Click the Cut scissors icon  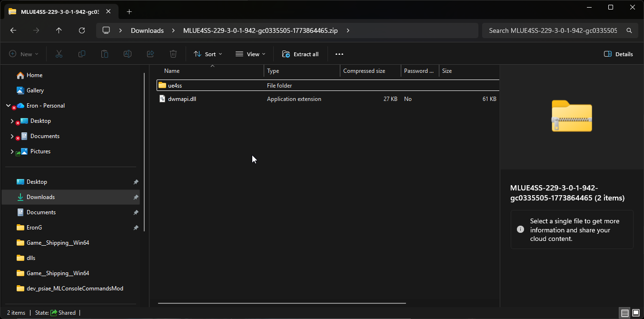(59, 54)
